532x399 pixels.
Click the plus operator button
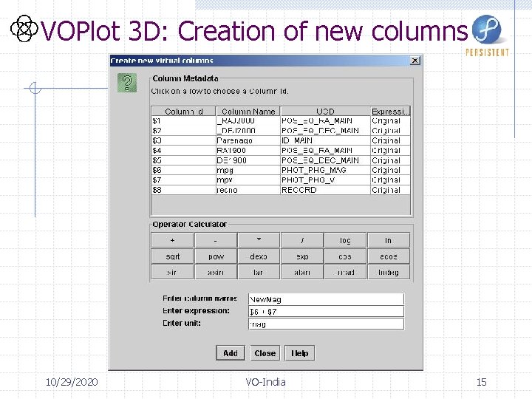point(172,240)
